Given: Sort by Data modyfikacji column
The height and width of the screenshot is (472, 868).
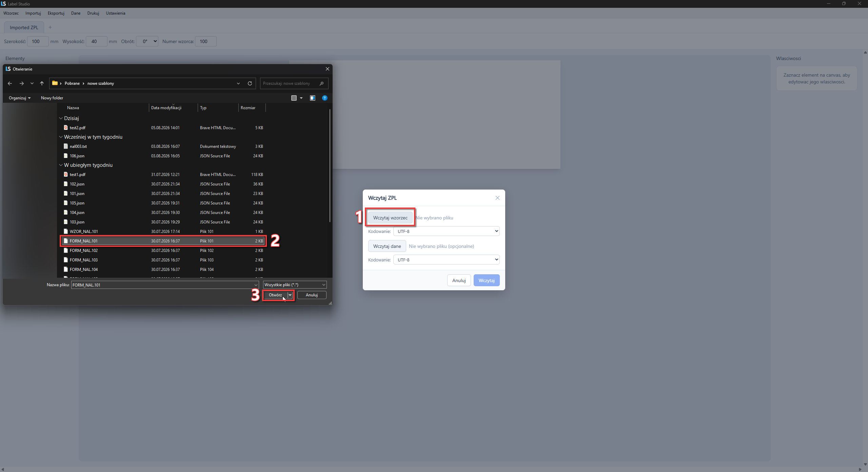Looking at the screenshot, I should [173, 108].
